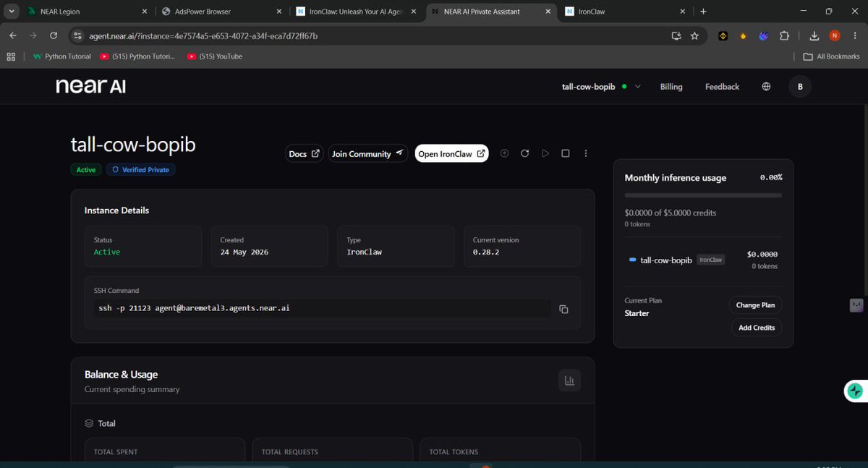Open Chrome downloads
The height and width of the screenshot is (468, 868).
coord(814,35)
